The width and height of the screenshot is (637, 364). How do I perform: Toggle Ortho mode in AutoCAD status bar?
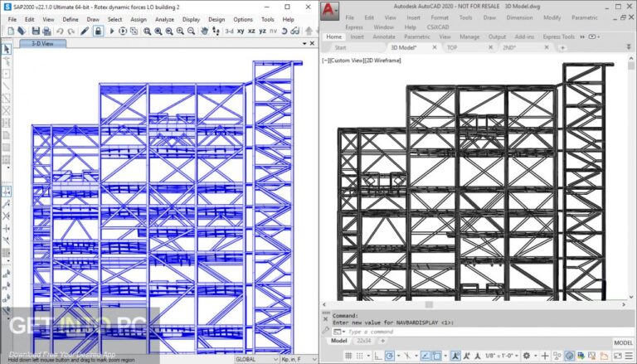[378, 356]
